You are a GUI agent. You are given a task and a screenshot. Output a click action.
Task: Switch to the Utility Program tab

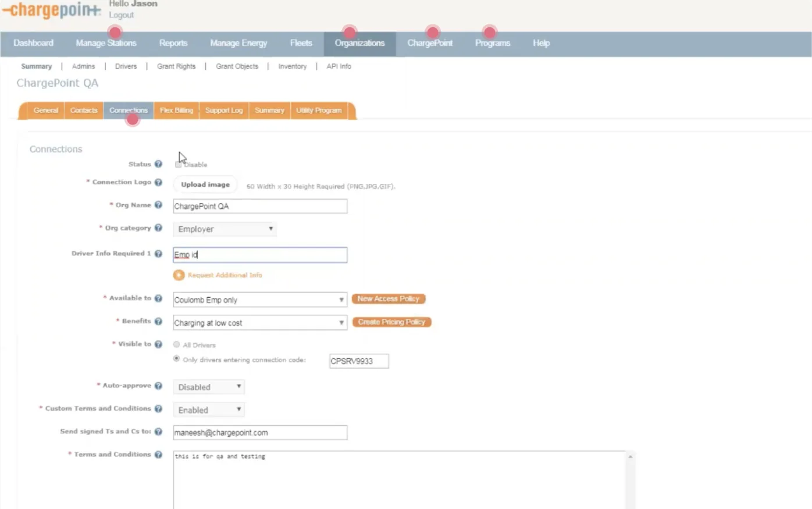(319, 111)
